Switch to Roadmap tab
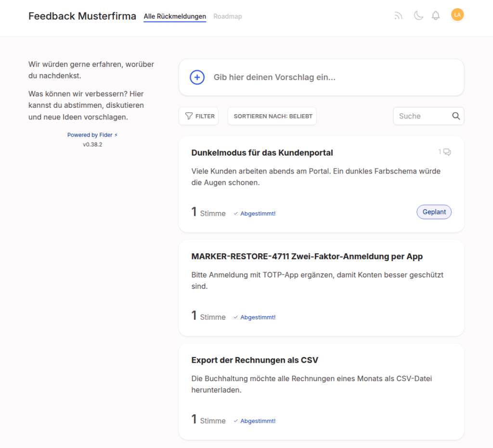Screen dimensions: 493x448 pyautogui.click(x=228, y=16)
